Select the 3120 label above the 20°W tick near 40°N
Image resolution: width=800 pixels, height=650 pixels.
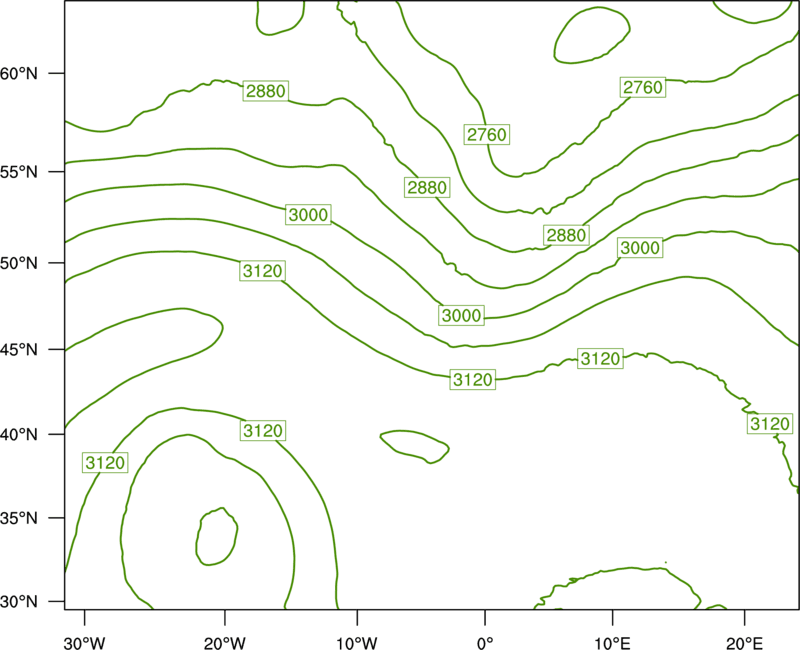(x=263, y=430)
